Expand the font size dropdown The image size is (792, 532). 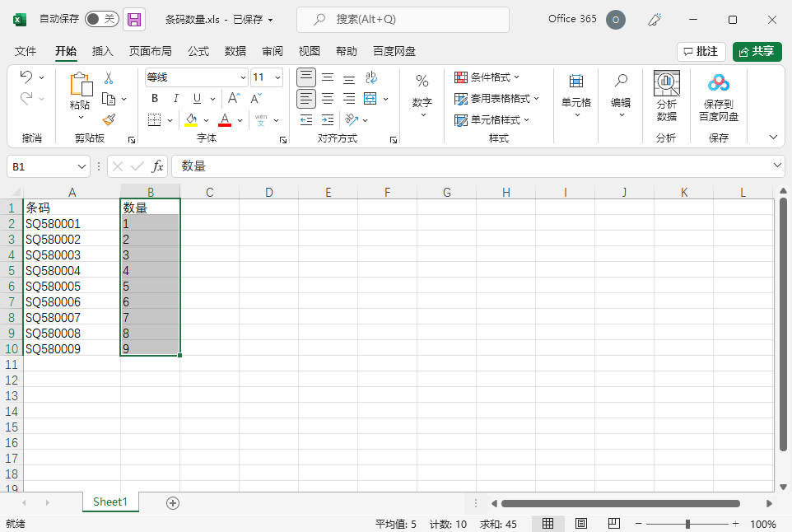pyautogui.click(x=277, y=77)
